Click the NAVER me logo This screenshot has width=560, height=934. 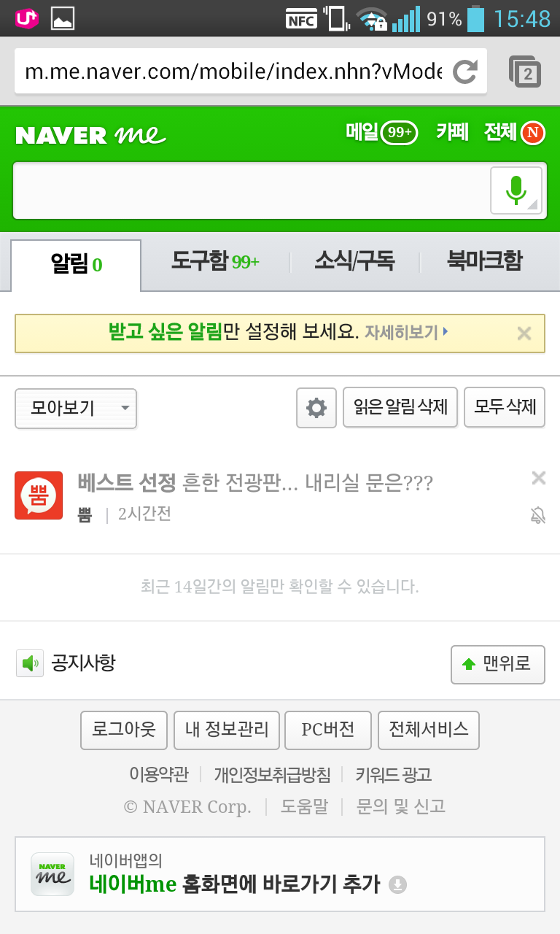tap(90, 134)
